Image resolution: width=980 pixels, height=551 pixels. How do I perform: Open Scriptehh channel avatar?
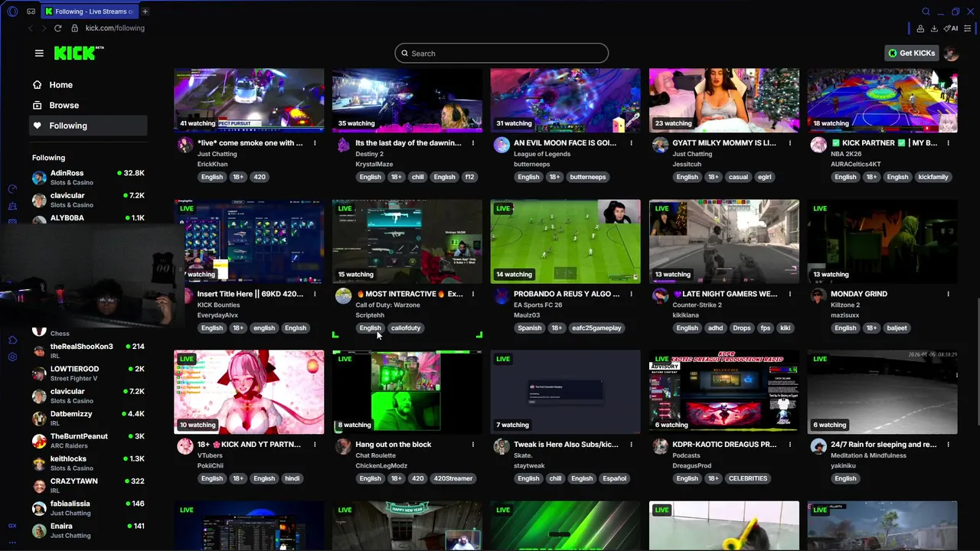(344, 296)
